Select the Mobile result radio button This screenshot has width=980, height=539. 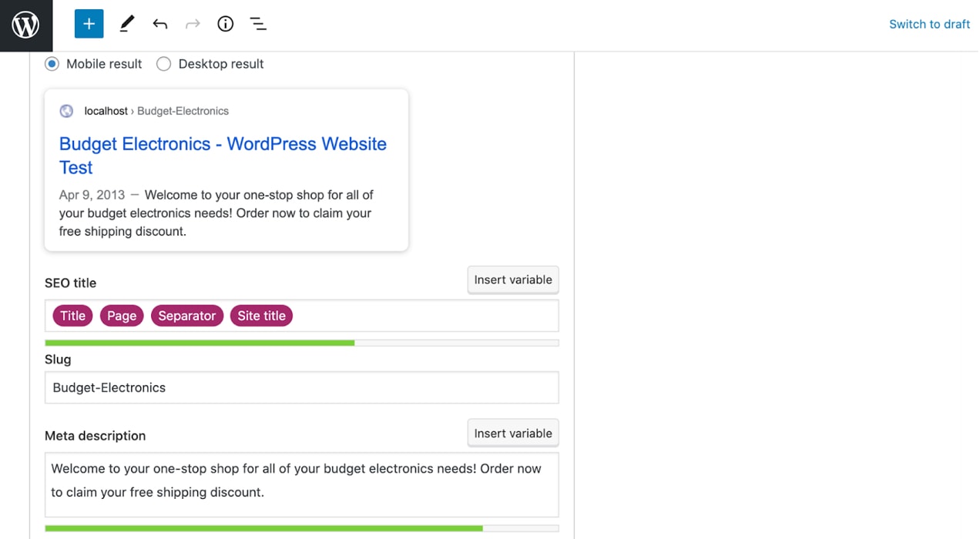click(52, 64)
